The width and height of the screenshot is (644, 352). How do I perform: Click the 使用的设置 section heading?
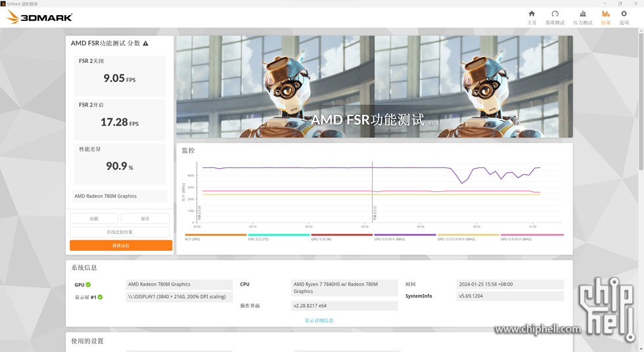pos(87,341)
